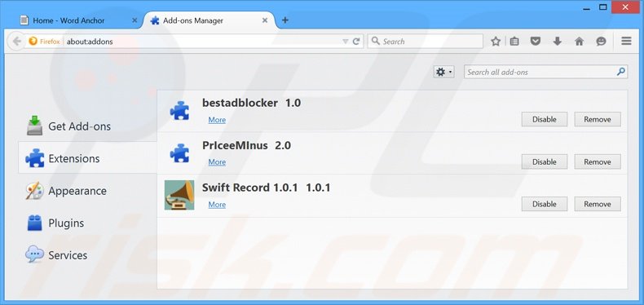Open More link for PrIceeMInus
The image size is (644, 305).
coord(217,162)
